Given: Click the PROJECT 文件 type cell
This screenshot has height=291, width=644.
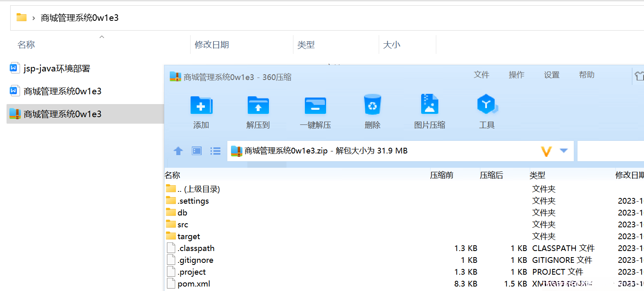Looking at the screenshot, I should 557,272.
